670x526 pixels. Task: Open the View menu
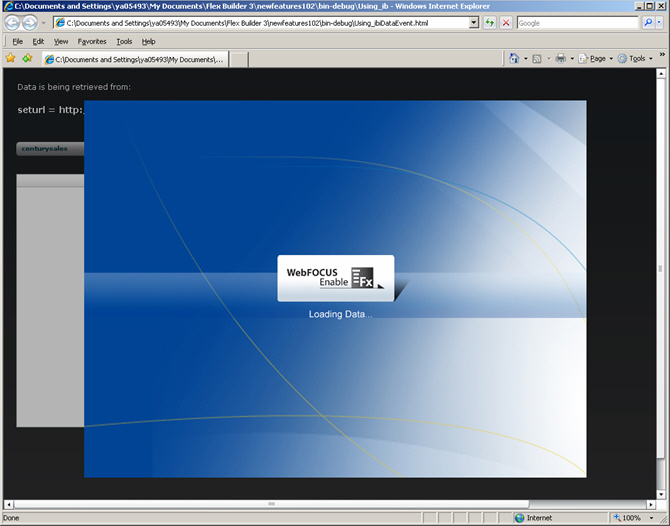click(61, 41)
